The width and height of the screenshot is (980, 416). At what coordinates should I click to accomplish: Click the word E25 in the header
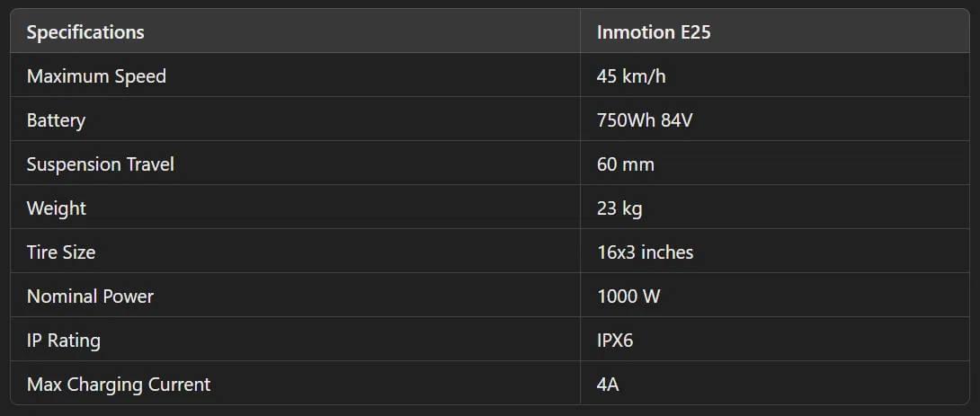[696, 32]
